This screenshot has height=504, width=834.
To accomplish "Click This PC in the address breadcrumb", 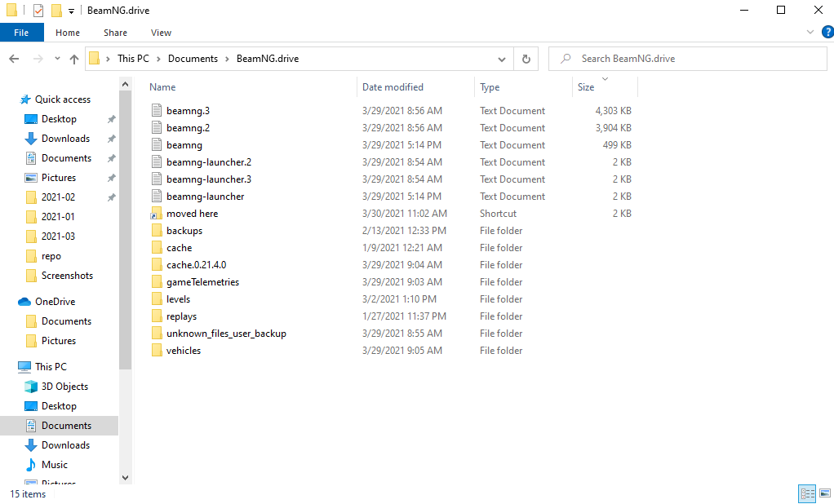I will 133,59.
